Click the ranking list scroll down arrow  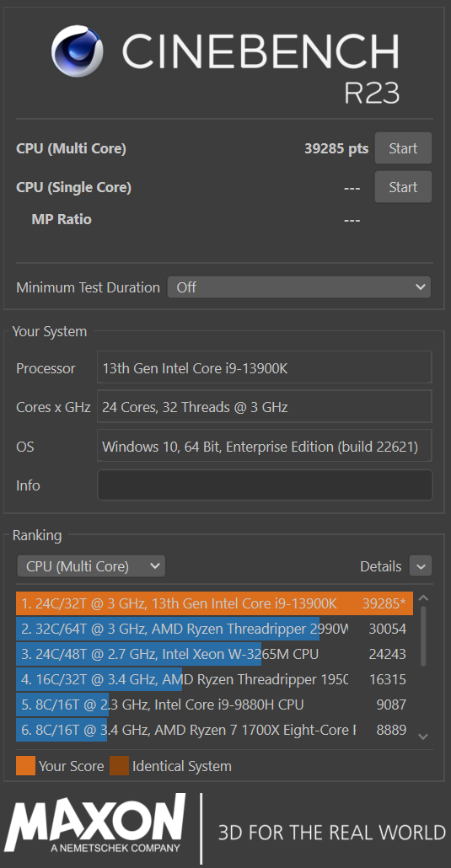(x=423, y=737)
